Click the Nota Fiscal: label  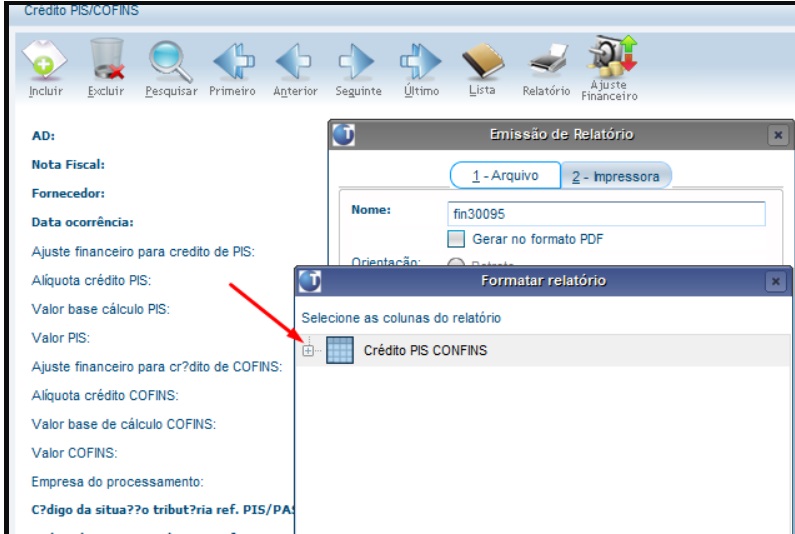(x=68, y=164)
